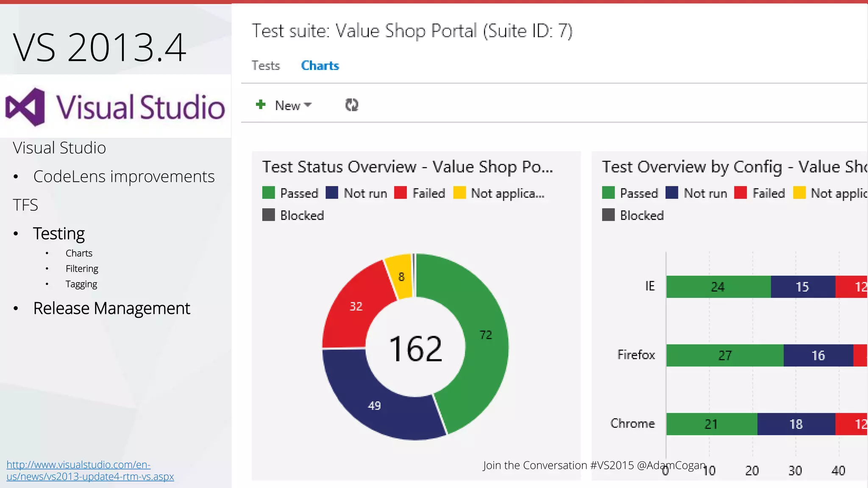Click the Release Management bullet

tap(111, 308)
